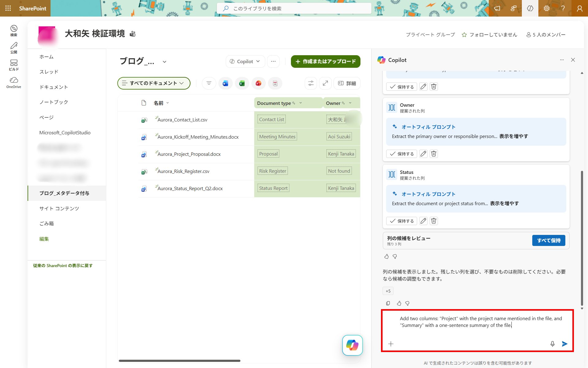Click floating Copilot launcher icon

pyautogui.click(x=352, y=345)
